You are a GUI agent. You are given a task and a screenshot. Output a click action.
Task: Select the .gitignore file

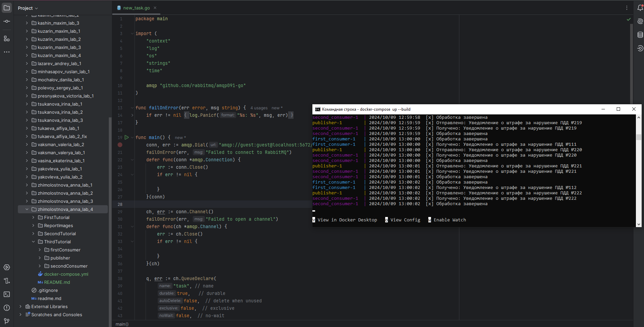coord(45,290)
